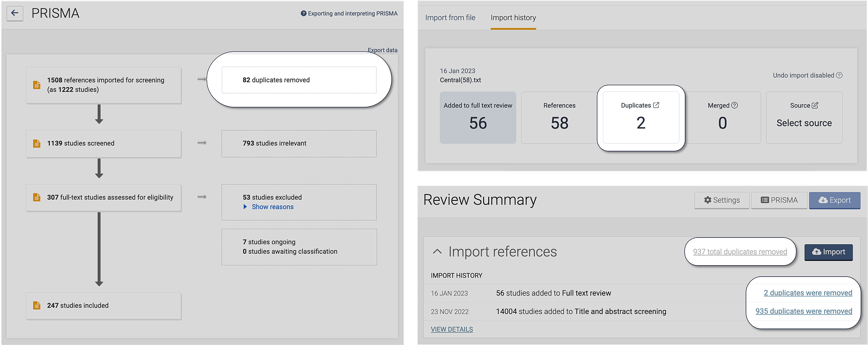Open the Settings button in Review Summary

[x=722, y=200]
